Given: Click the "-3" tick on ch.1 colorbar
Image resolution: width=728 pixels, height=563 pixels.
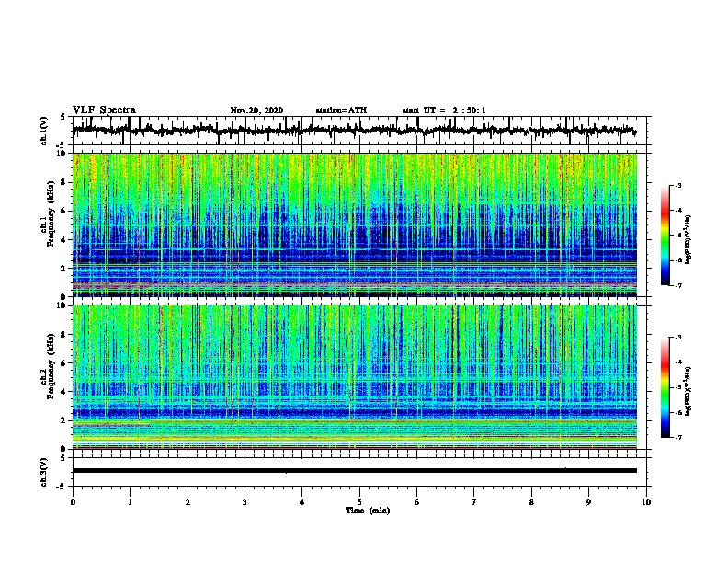Looking at the screenshot, I should 677,186.
